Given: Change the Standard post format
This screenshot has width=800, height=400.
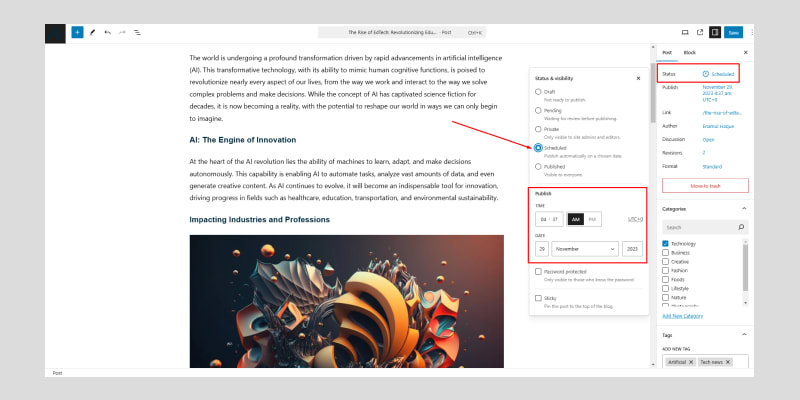Looking at the screenshot, I should click(712, 167).
